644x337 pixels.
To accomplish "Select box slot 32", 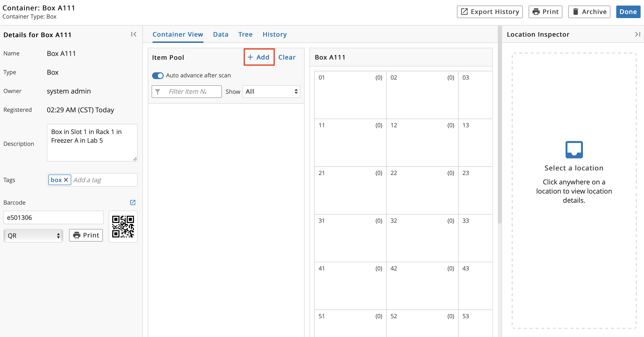I will [x=422, y=238].
